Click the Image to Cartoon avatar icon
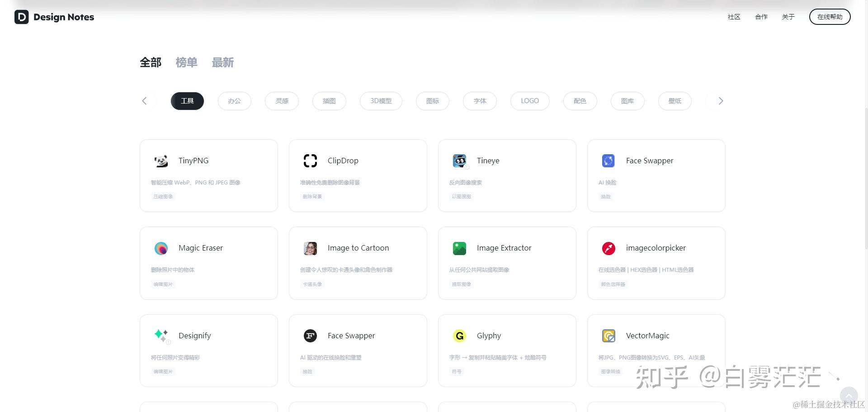The height and width of the screenshot is (412, 868). click(x=310, y=248)
